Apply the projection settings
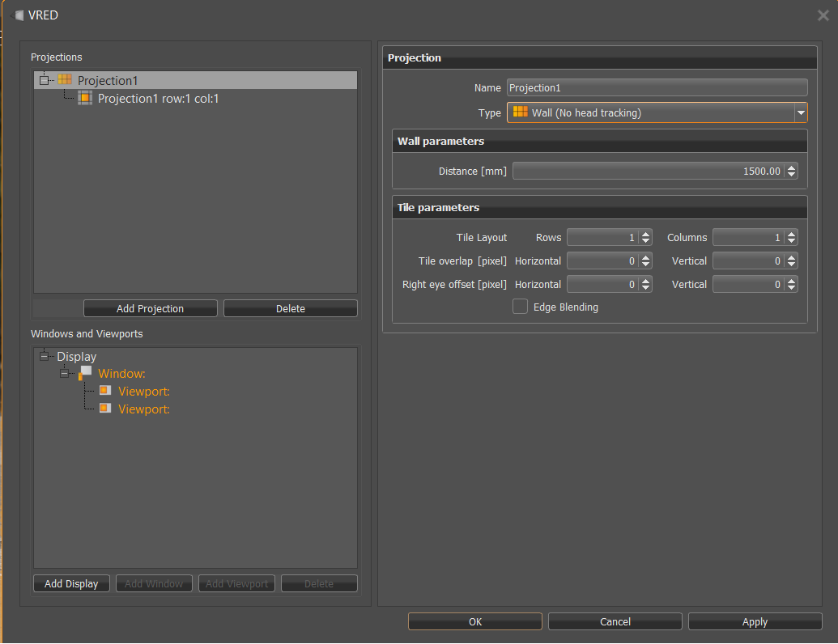838x644 pixels. pos(754,621)
